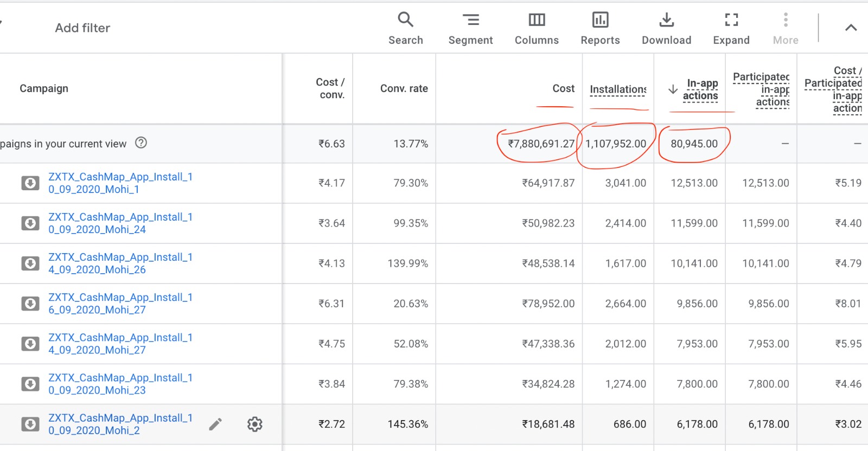Select Cost / conv. cell ₹2.72
The width and height of the screenshot is (868, 451).
tap(331, 424)
